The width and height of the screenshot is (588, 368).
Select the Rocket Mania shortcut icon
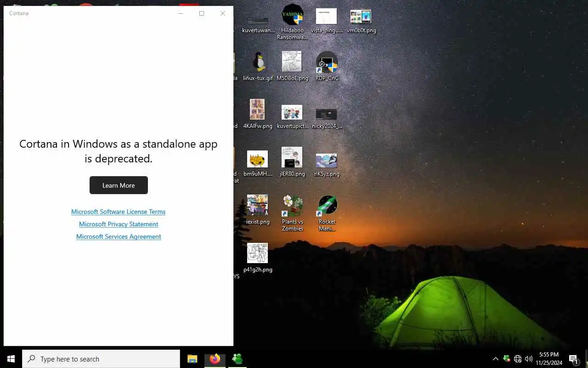pyautogui.click(x=327, y=213)
